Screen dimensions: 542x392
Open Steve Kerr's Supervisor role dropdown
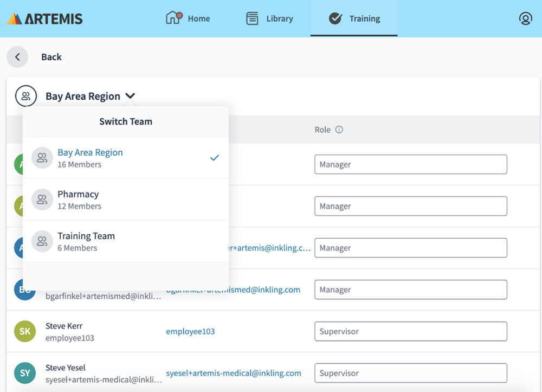[x=410, y=331]
